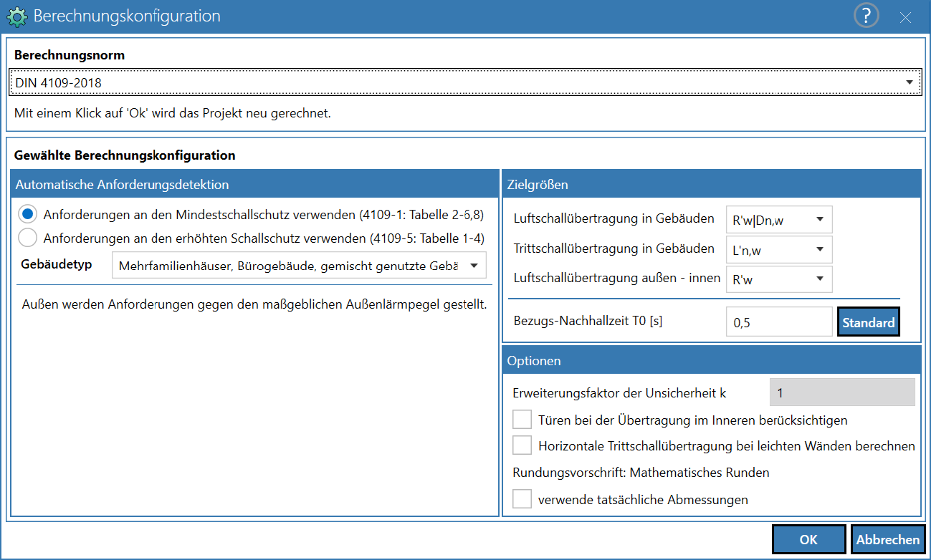Click the Außenlärmpegel requirements note text
The image size is (931, 560).
click(x=254, y=304)
